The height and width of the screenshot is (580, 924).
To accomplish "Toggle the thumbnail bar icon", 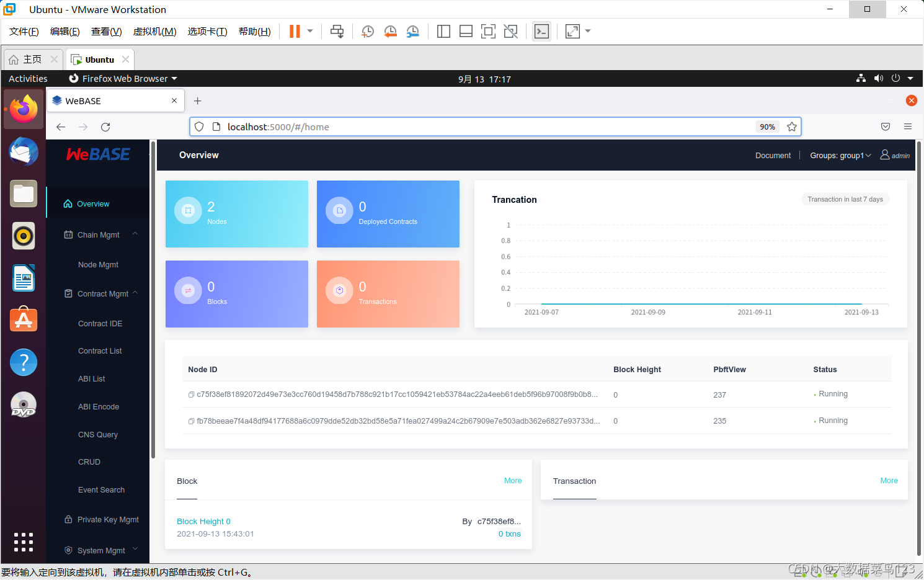I will click(x=466, y=31).
